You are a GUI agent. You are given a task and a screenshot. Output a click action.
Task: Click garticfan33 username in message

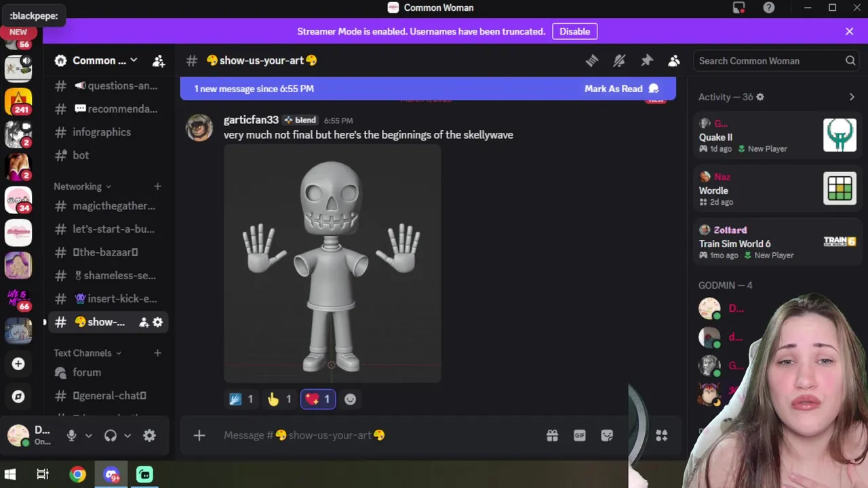coord(251,120)
